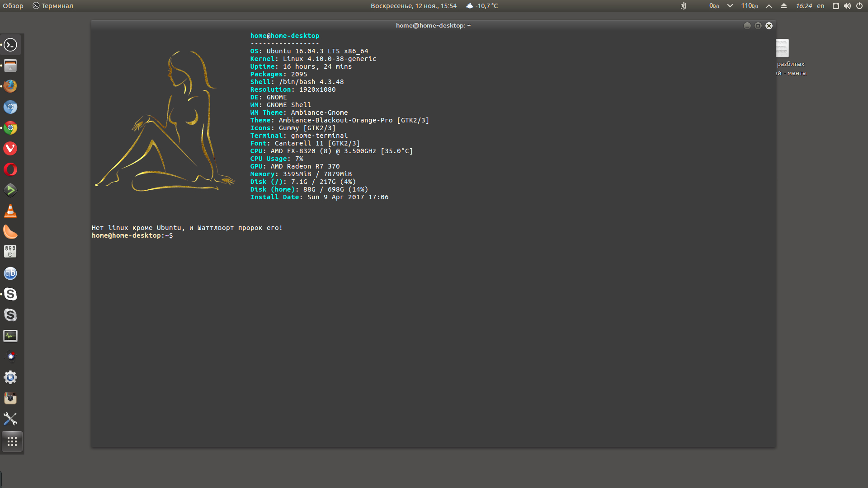
Task: Click the 'Terminal: gnome-terminal' line
Action: click(299, 136)
